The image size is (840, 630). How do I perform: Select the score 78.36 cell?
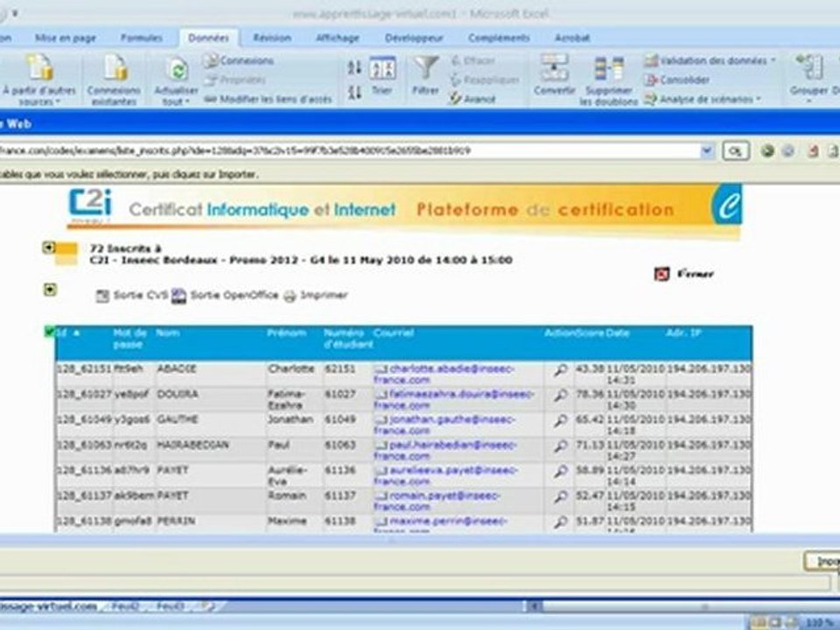590,400
